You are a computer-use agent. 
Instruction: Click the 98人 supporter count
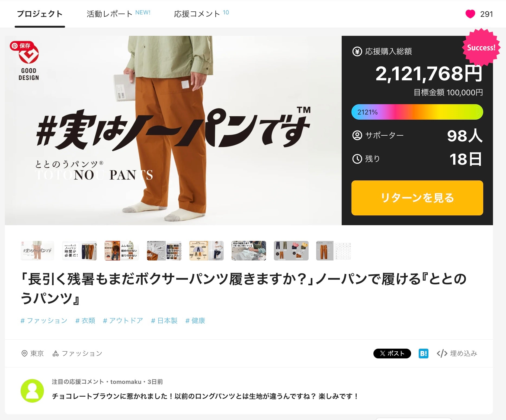tap(465, 136)
